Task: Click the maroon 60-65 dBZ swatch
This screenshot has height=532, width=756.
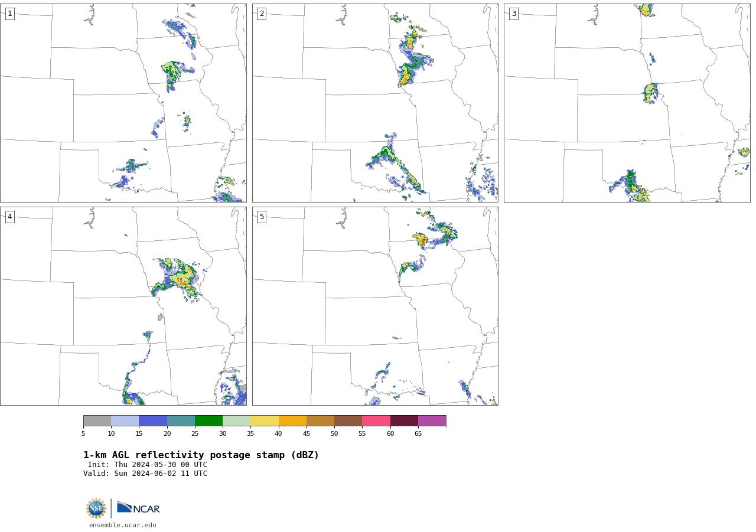Action: point(404,421)
